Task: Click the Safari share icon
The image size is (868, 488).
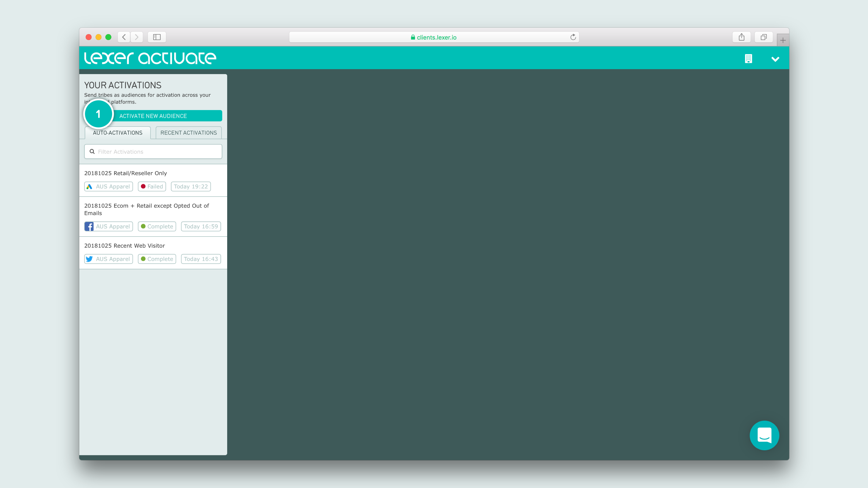Action: (x=741, y=37)
